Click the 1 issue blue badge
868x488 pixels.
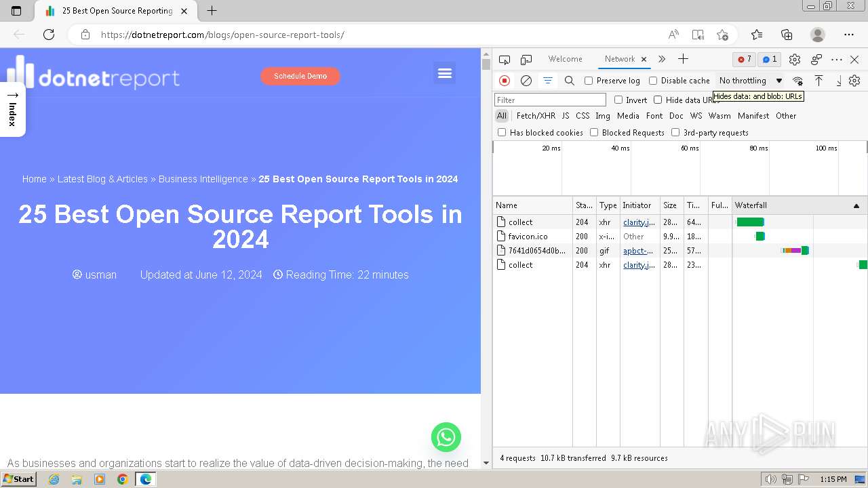pyautogui.click(x=770, y=60)
